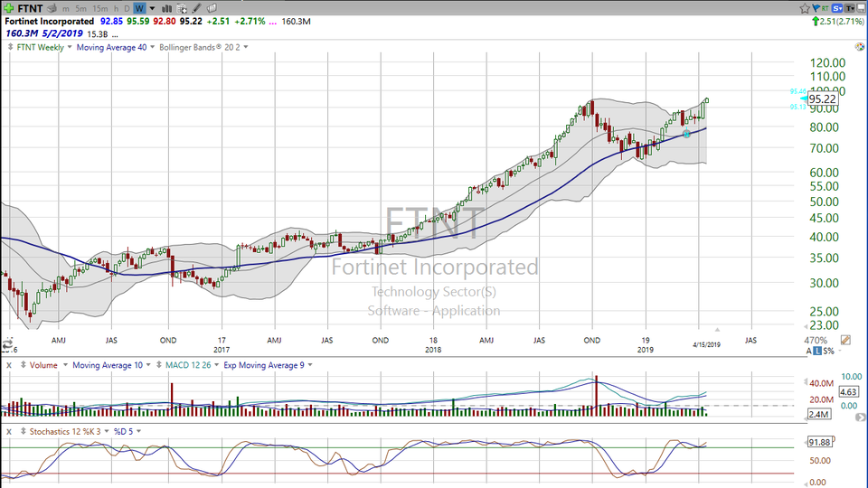Click the MACD move handle arrows
868x488 pixels.
pos(159,365)
